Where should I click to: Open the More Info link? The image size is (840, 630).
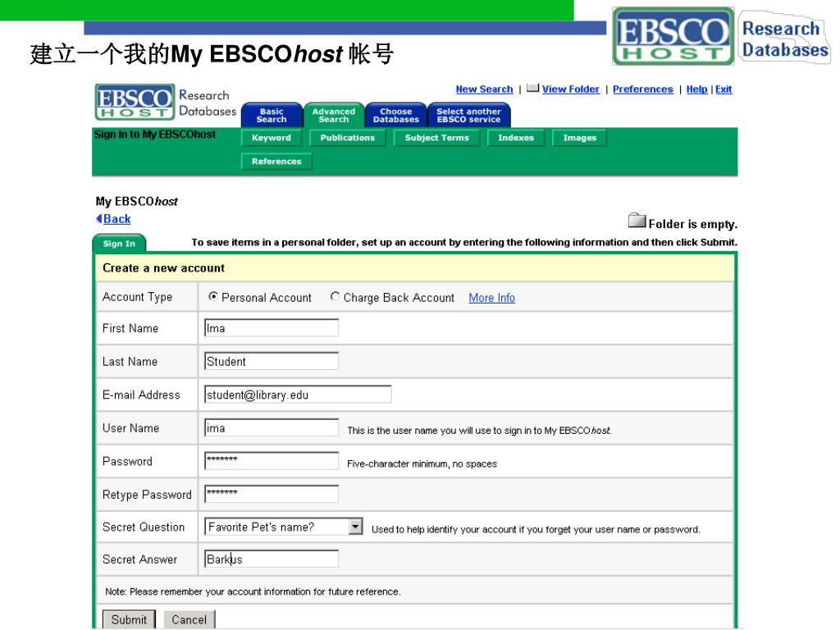492,298
